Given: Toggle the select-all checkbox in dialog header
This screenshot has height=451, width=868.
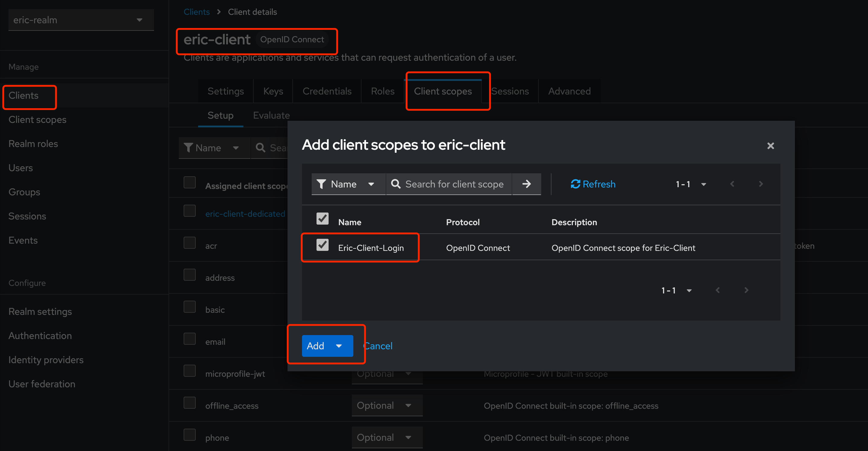Looking at the screenshot, I should pyautogui.click(x=323, y=219).
